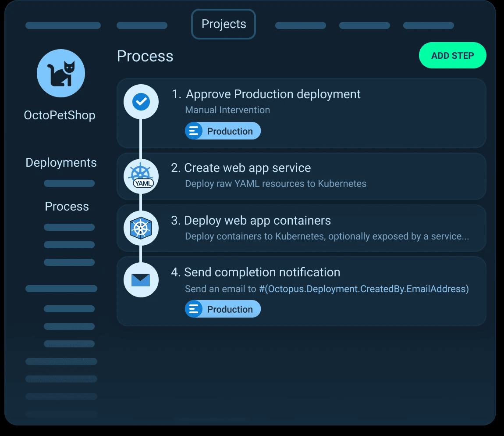The image size is (504, 436).
Task: Click the checkmark icon on step 1
Action: [141, 102]
